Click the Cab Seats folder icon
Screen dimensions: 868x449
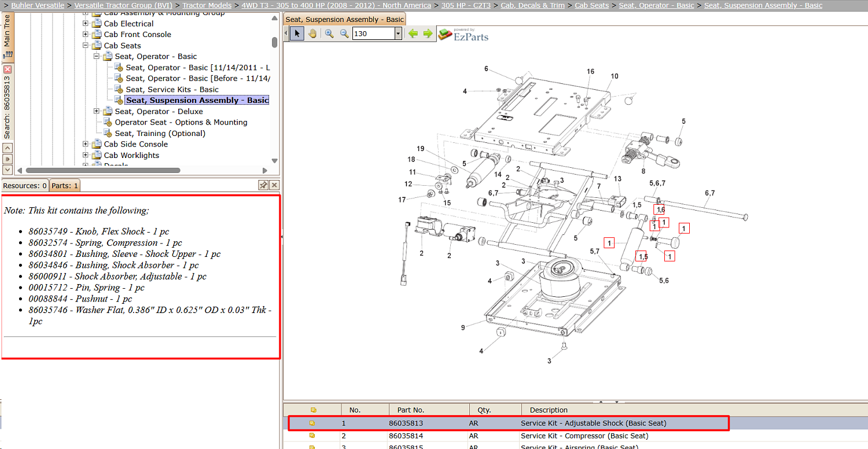click(97, 46)
